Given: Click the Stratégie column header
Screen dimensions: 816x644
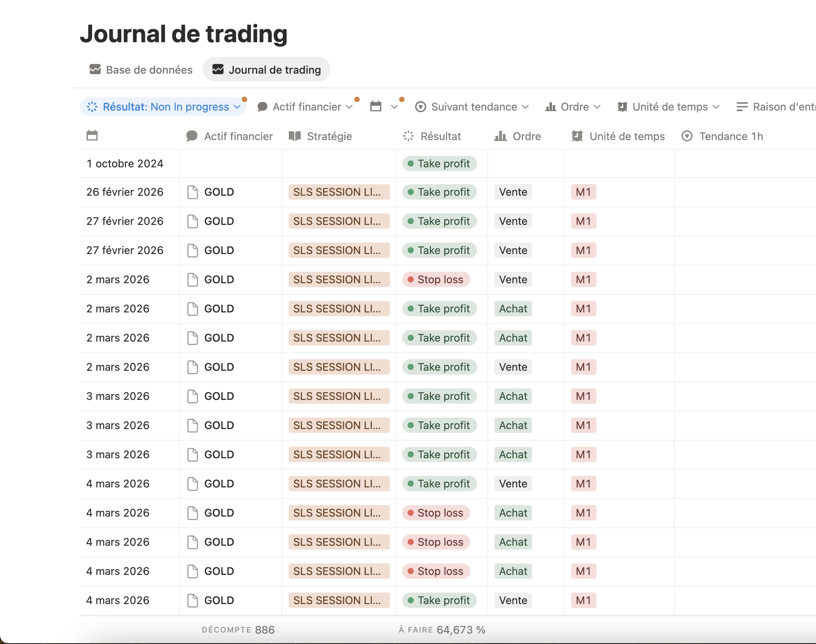Looking at the screenshot, I should pos(320,136).
